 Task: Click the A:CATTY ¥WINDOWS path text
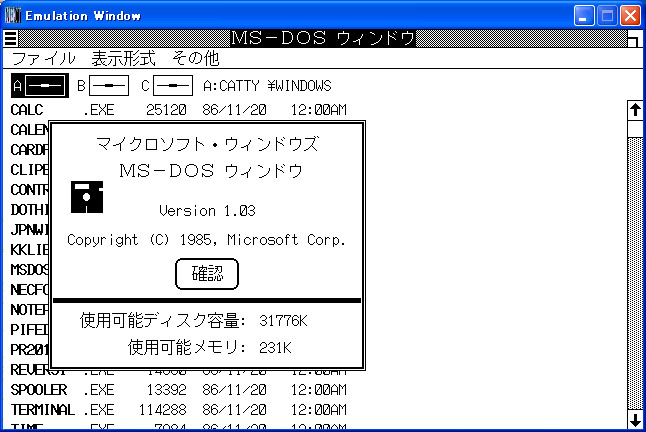[267, 86]
